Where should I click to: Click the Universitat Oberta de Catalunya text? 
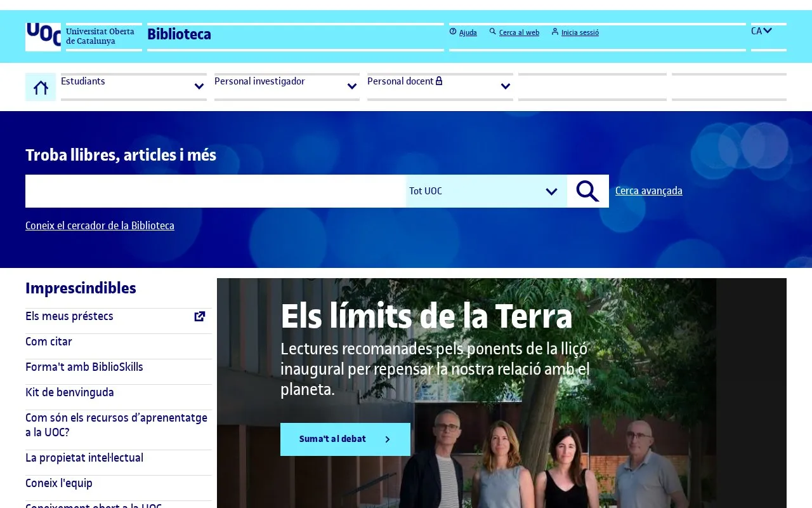pos(100,36)
